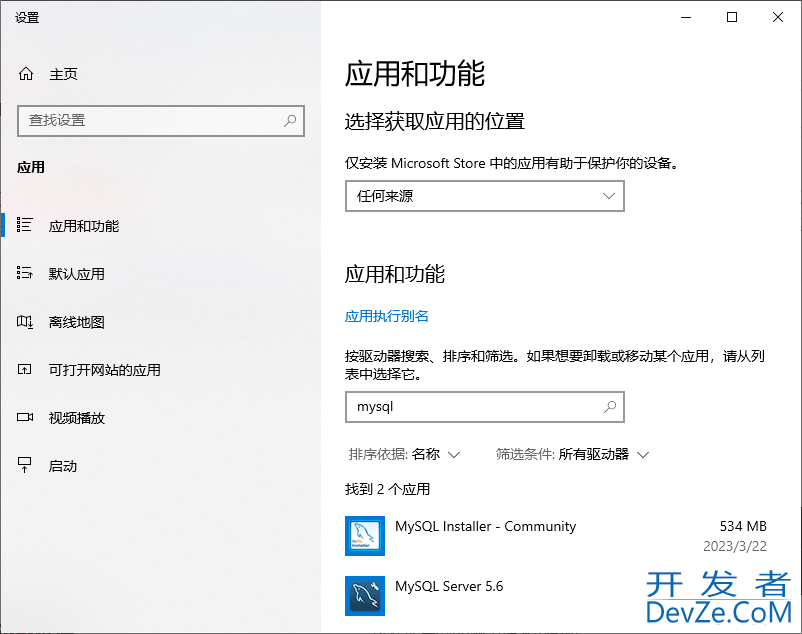Click the 找到 2 个应用 result count
This screenshot has height=634, width=802.
(x=387, y=489)
